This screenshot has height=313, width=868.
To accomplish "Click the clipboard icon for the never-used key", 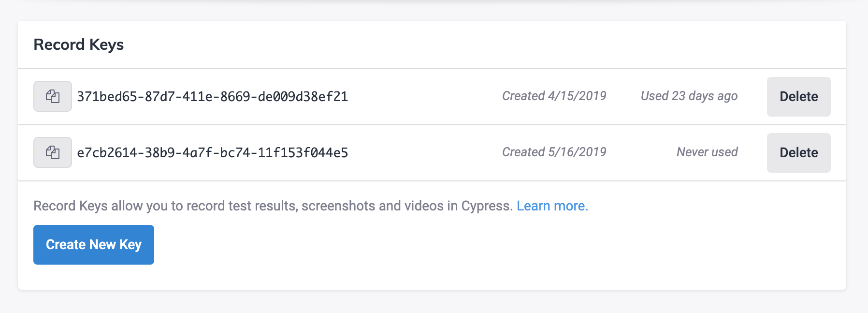I will click(52, 152).
